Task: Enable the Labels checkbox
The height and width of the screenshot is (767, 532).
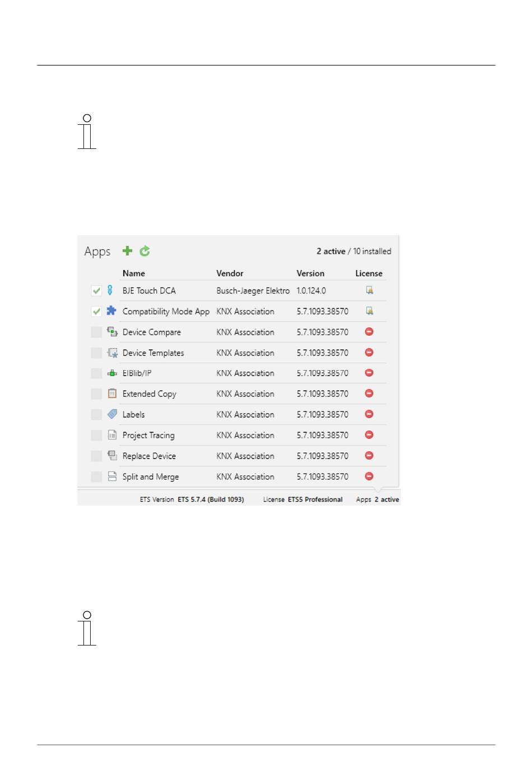Action: pos(96,415)
